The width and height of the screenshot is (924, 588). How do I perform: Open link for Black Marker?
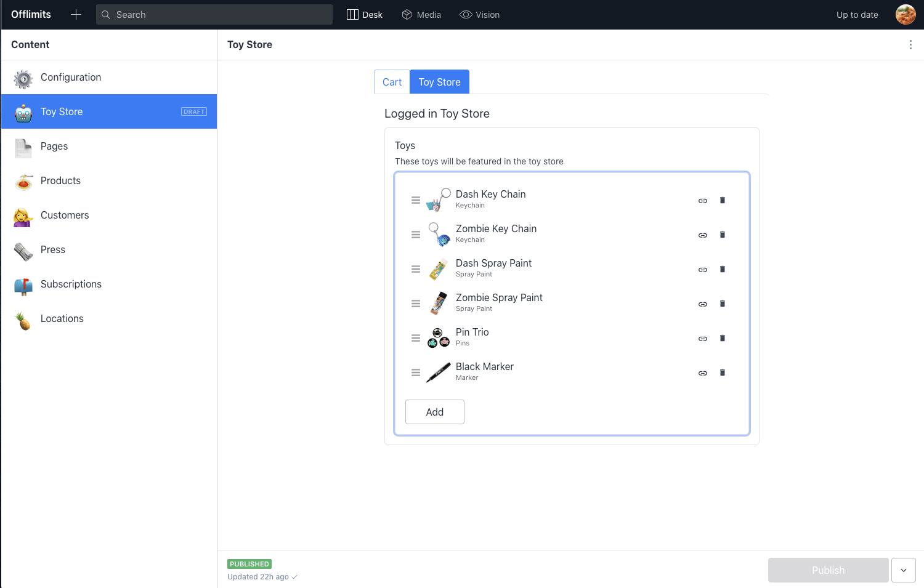(x=703, y=373)
